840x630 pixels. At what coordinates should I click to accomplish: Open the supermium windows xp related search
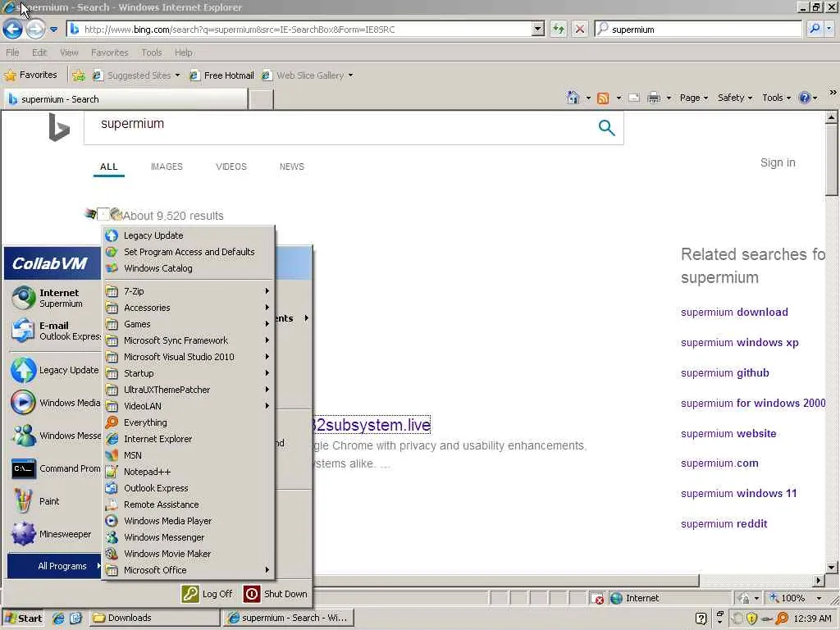pos(739,342)
